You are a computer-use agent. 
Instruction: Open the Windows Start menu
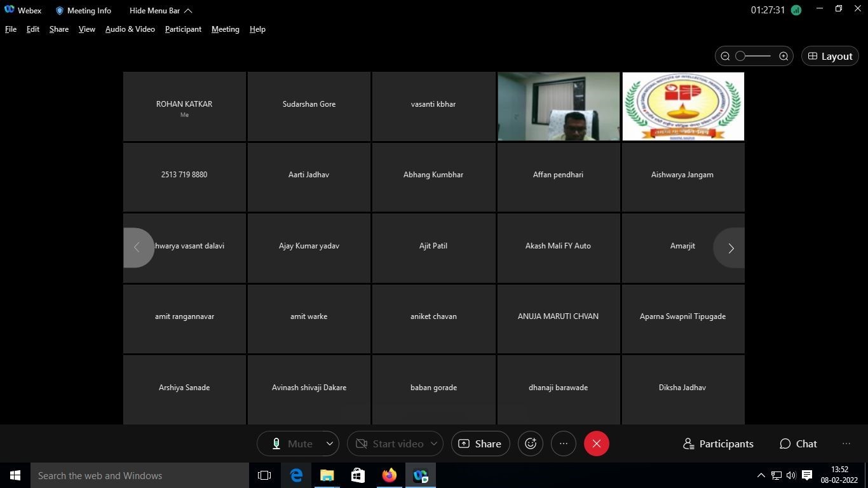tap(15, 475)
